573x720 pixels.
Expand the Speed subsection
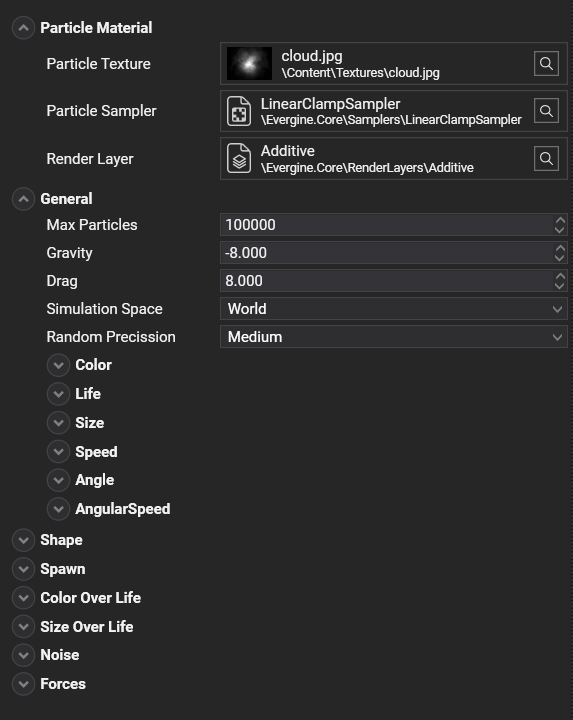pyautogui.click(x=58, y=452)
